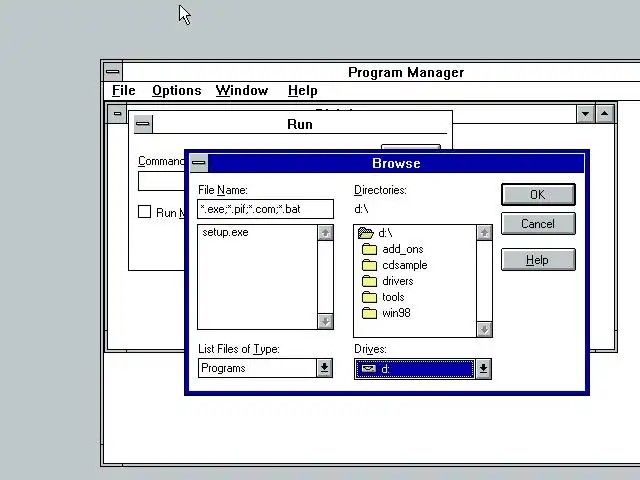Screen dimensions: 640x480
Task: Open the Help menu in Program Manager
Action: (302, 90)
